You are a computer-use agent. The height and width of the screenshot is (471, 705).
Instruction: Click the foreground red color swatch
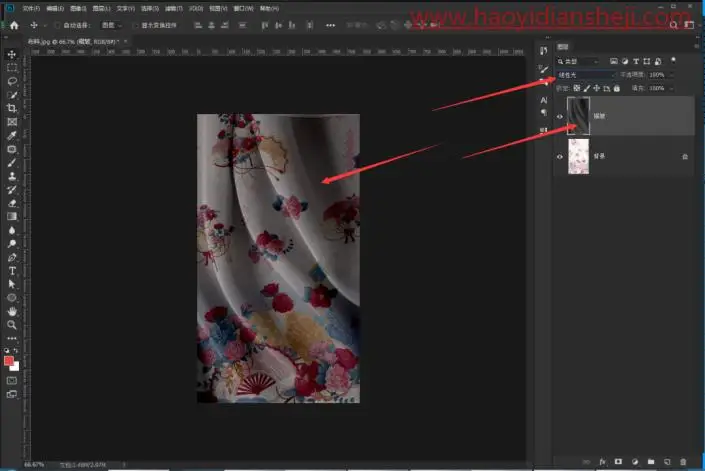tap(9, 360)
